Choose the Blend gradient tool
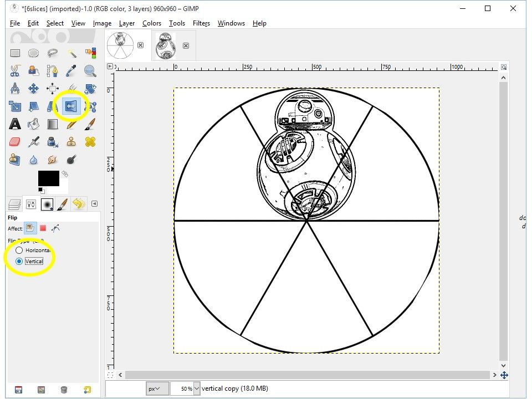This screenshot has height=399, width=532. [52, 124]
